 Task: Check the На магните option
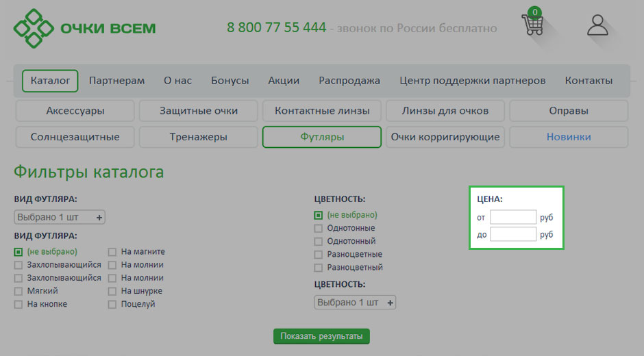click(112, 252)
